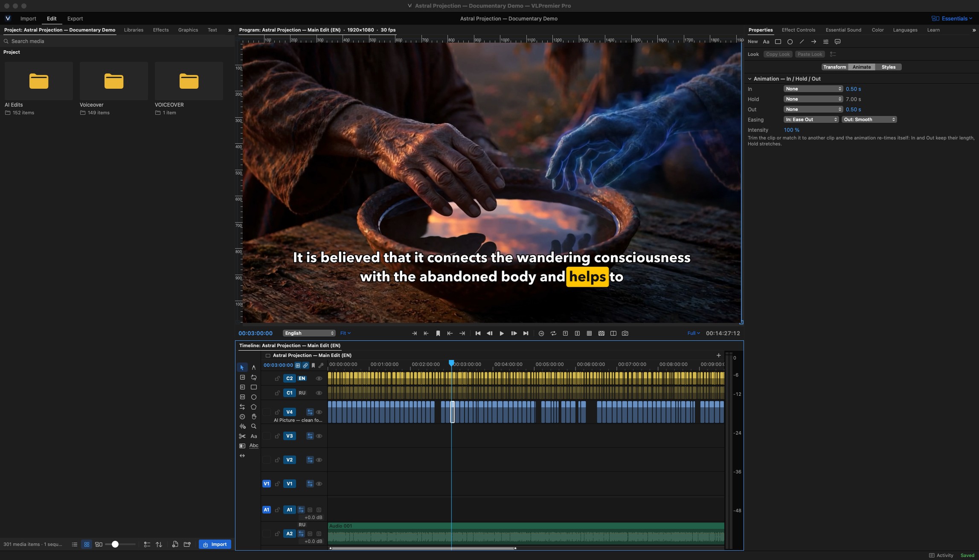This screenshot has width=979, height=560.
Task: Pick the Abc caption tool
Action: [x=254, y=446]
